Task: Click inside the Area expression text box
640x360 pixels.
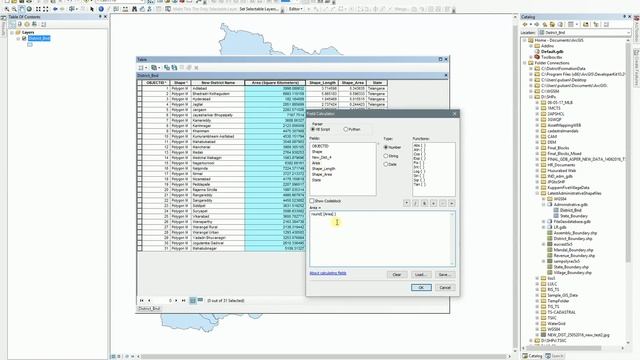Action: point(382,239)
